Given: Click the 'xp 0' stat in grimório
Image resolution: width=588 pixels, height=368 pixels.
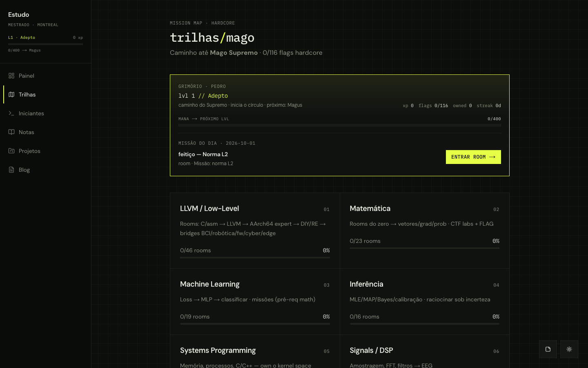Looking at the screenshot, I should (x=408, y=105).
